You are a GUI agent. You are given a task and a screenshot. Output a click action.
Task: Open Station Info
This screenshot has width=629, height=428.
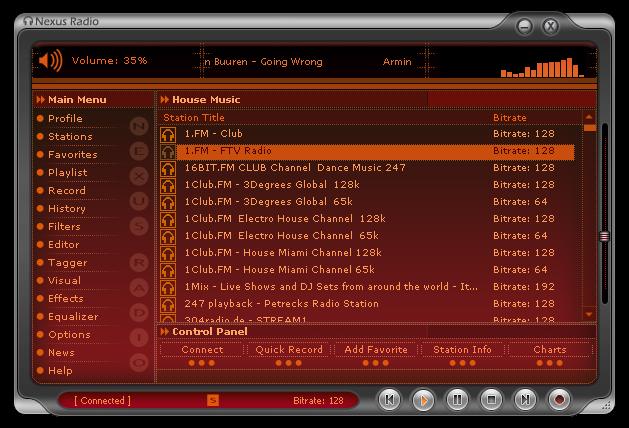coord(463,350)
